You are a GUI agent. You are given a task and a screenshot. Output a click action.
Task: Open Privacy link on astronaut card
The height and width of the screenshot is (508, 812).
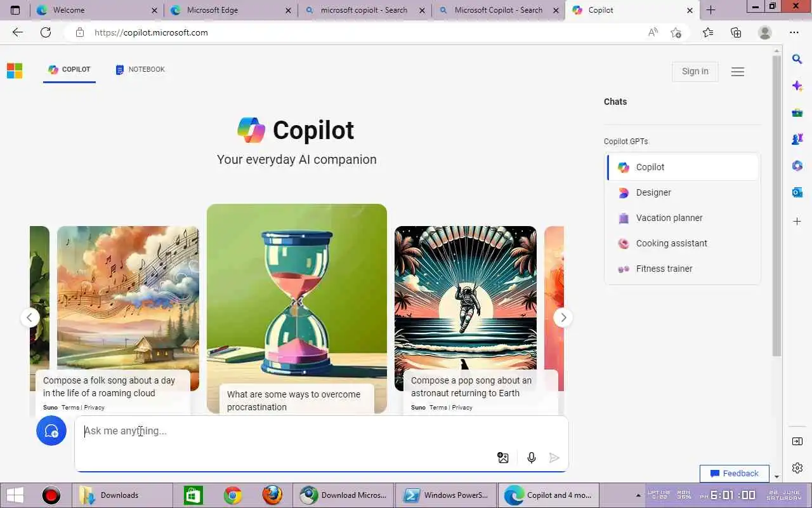pos(462,408)
